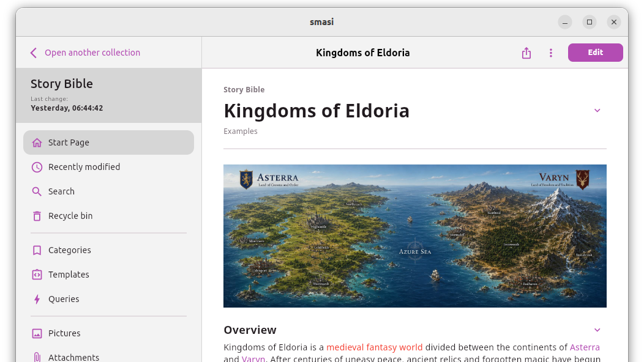The width and height of the screenshot is (644, 362).
Task: Click the Templates code-page icon
Action: (x=37, y=275)
